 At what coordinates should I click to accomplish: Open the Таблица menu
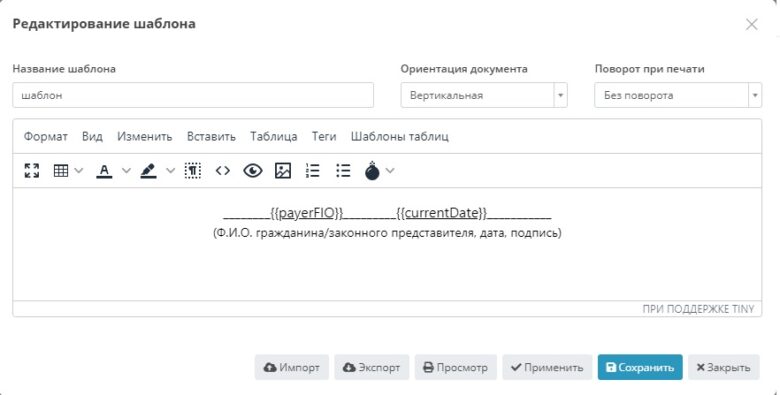tap(274, 136)
